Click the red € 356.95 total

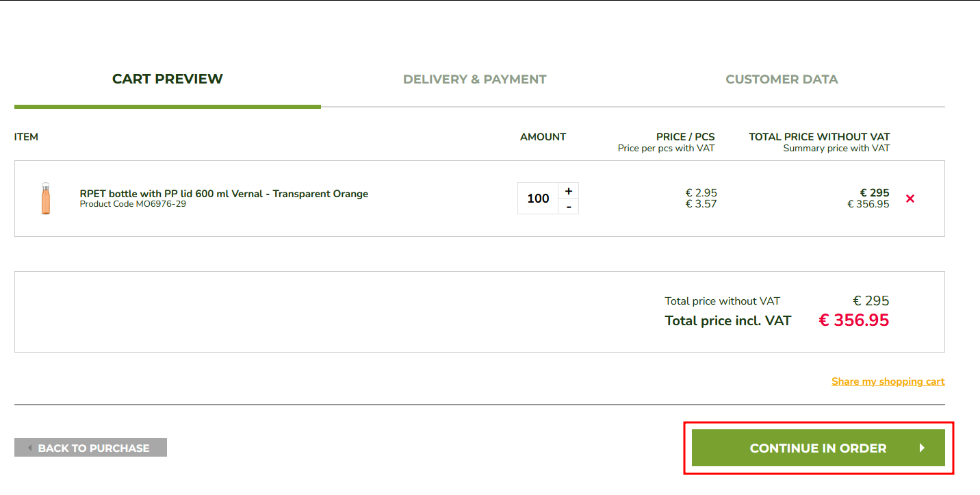coord(853,320)
